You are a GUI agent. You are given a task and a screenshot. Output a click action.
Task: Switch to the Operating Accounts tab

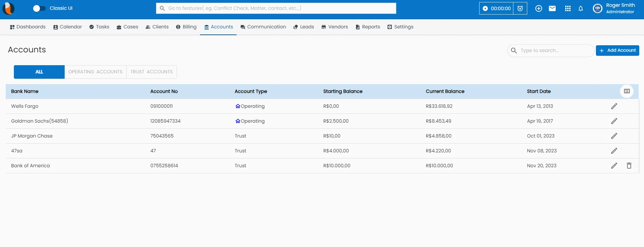click(95, 72)
